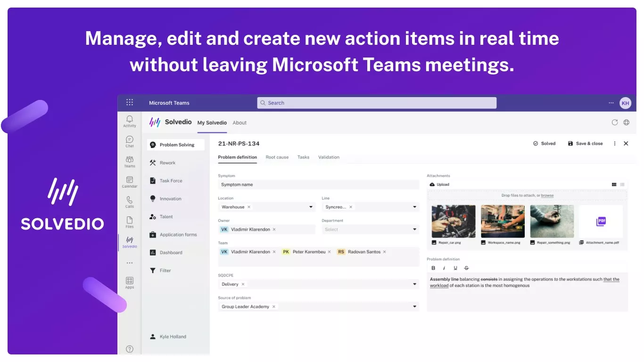Open Calendar in the Teams sidebar
Image resolution: width=644 pixels, height=362 pixels.
pos(130,182)
